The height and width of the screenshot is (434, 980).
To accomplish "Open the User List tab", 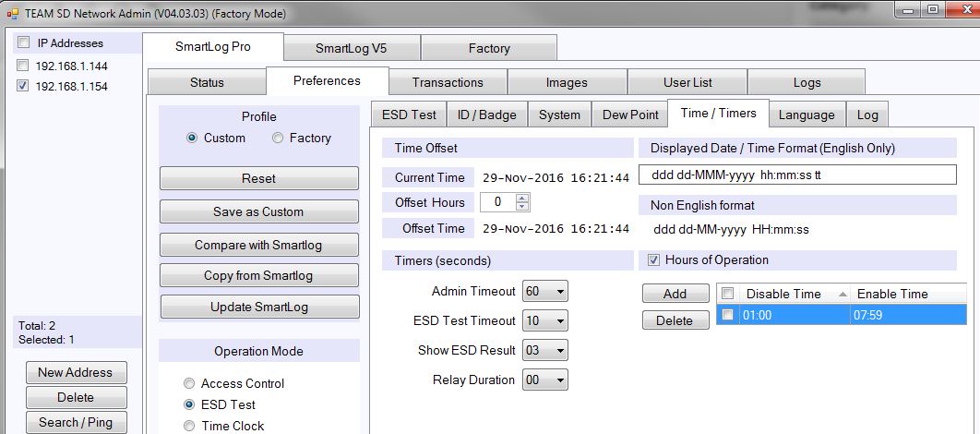I will coord(687,82).
